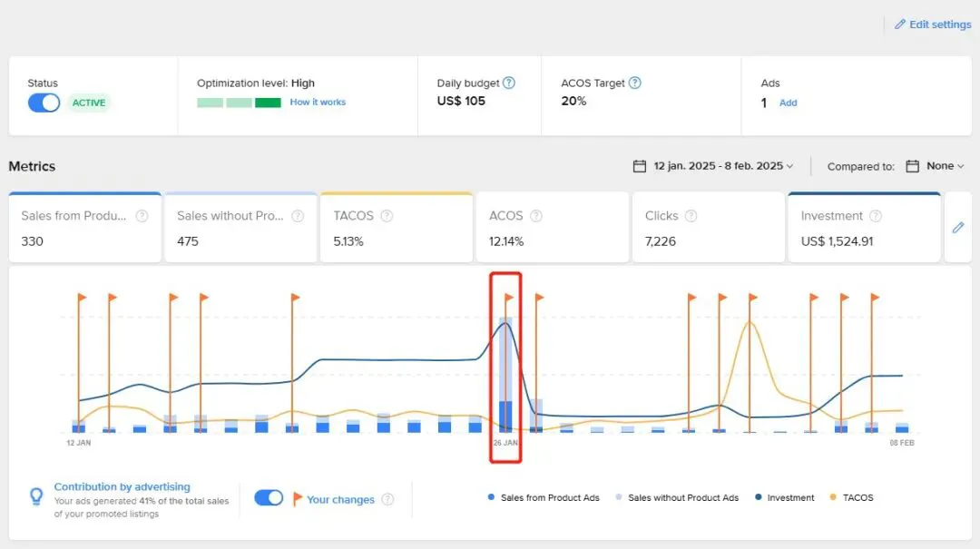Click the dark green optimization level segment
This screenshot has width=980, height=549.
(x=268, y=103)
